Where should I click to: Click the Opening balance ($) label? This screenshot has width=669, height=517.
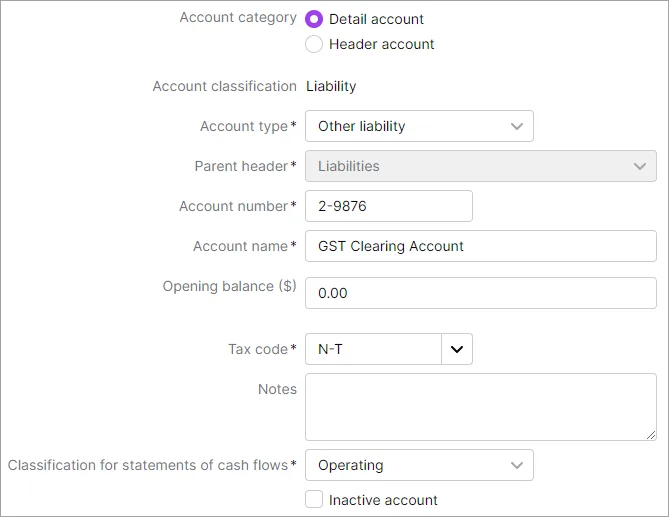[230, 286]
